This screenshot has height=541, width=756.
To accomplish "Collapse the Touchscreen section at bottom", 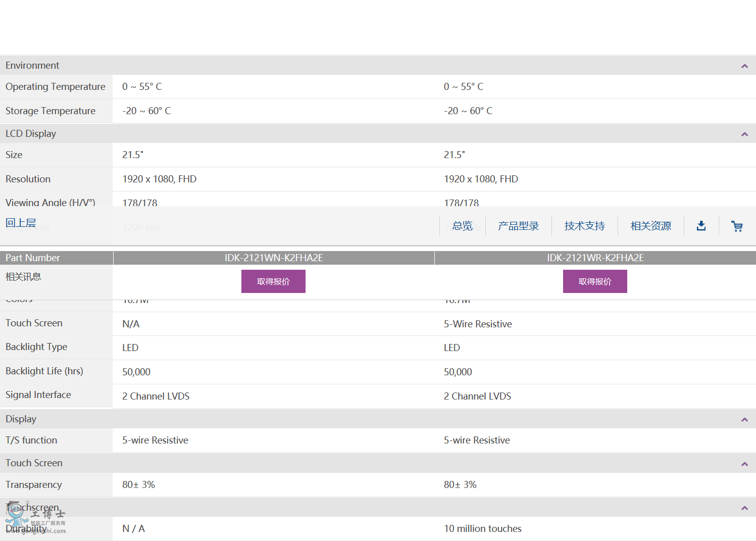I will coord(744,508).
